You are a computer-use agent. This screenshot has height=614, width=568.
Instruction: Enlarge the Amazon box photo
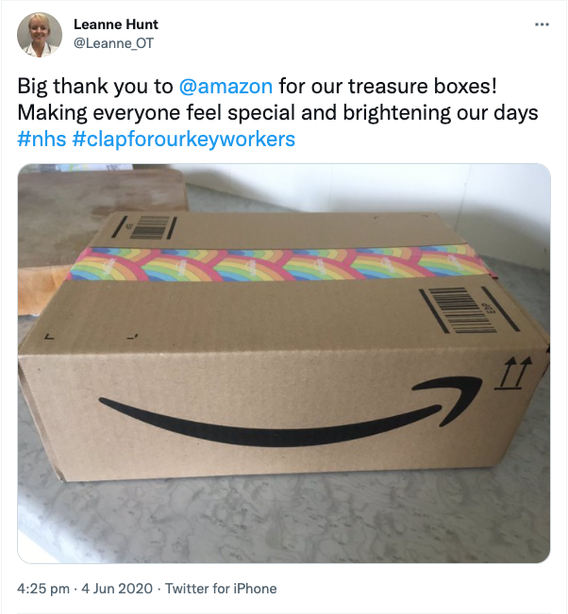(284, 363)
